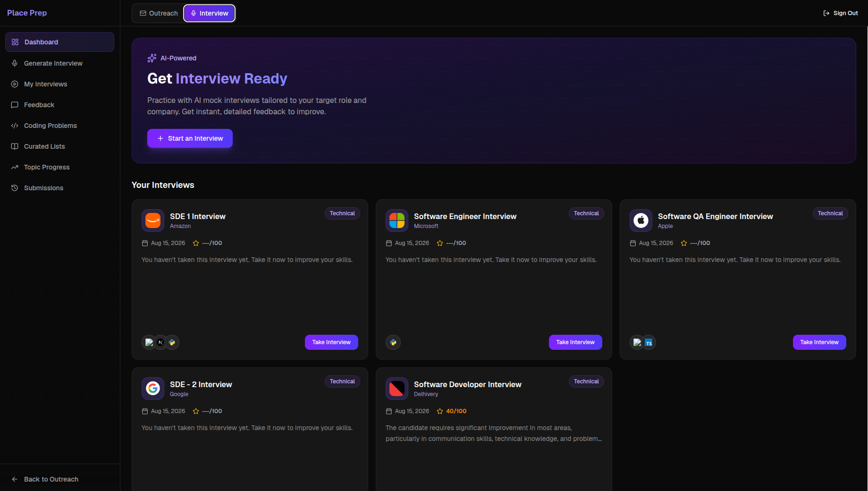Click the AI-Powered sparkle icon
Viewport: 868px width, 491px height.
(152, 58)
